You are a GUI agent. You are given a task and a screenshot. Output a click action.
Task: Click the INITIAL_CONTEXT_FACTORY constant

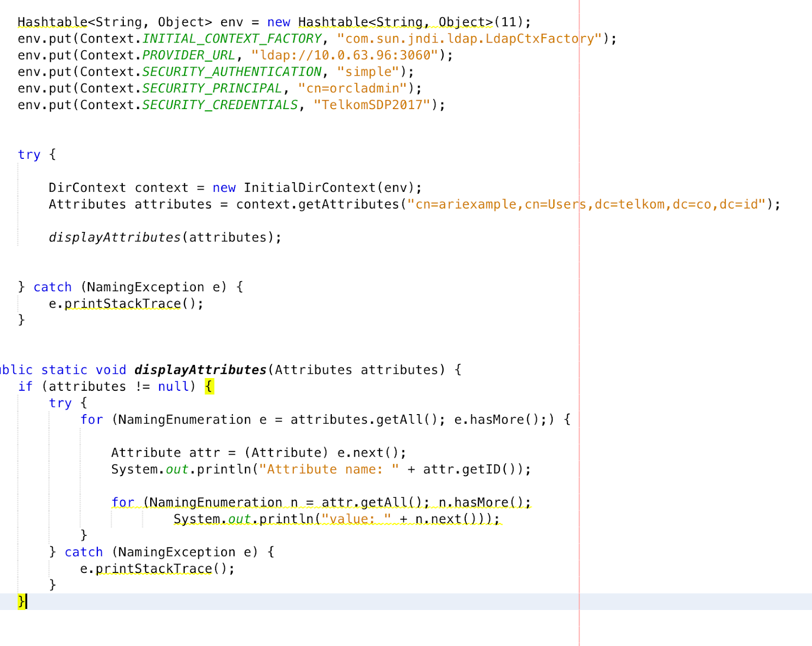(x=231, y=38)
